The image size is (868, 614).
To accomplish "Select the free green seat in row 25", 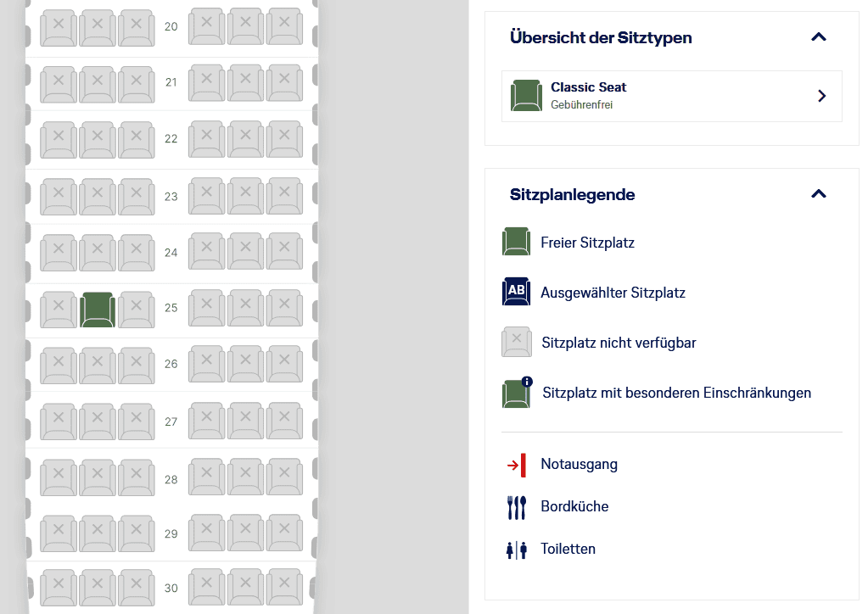I will pyautogui.click(x=98, y=310).
